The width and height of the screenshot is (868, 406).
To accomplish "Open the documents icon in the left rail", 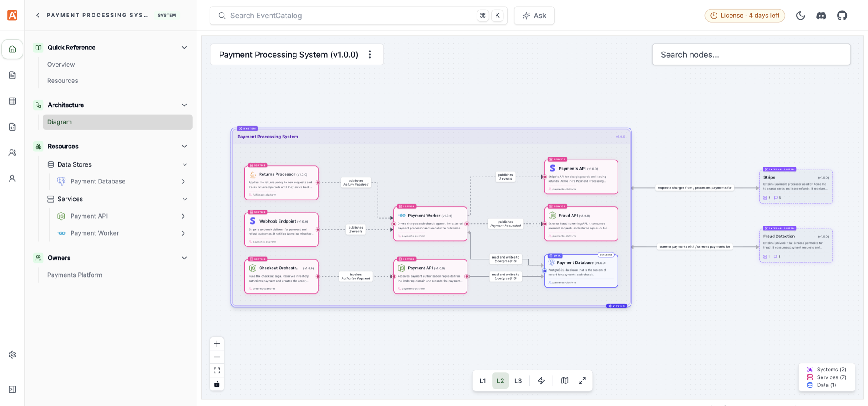I will point(12,75).
